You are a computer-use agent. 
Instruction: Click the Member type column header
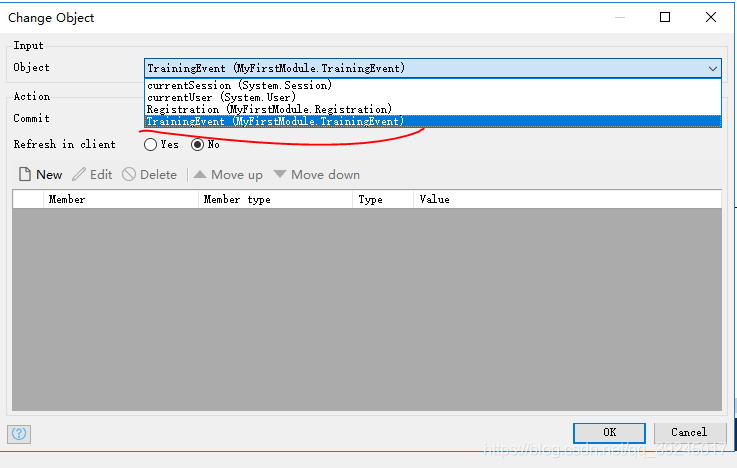coord(237,200)
